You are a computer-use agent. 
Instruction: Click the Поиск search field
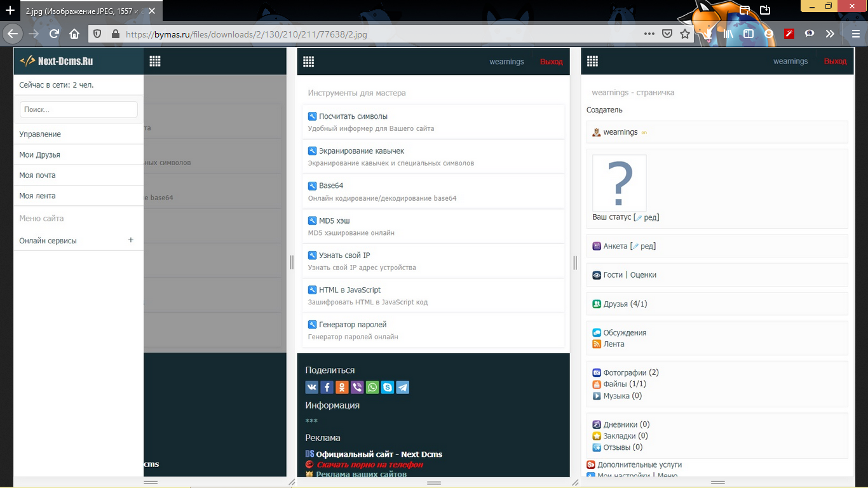79,109
